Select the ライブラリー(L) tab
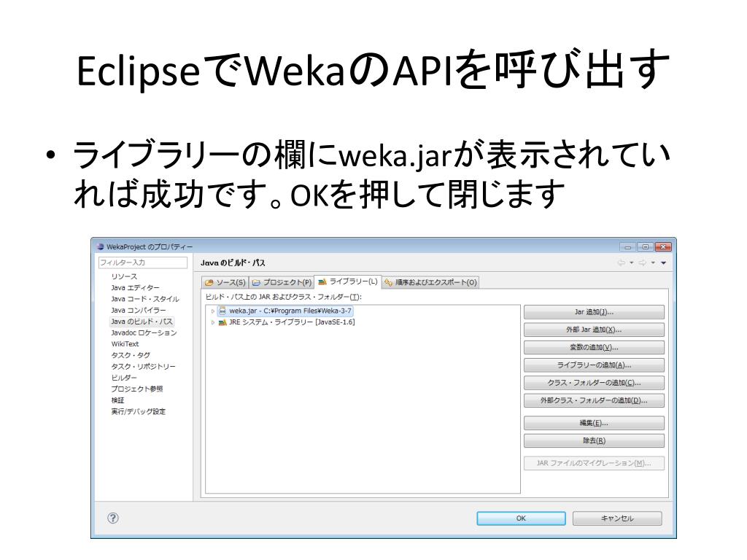Viewport: 747px width, 560px height. coord(348,281)
